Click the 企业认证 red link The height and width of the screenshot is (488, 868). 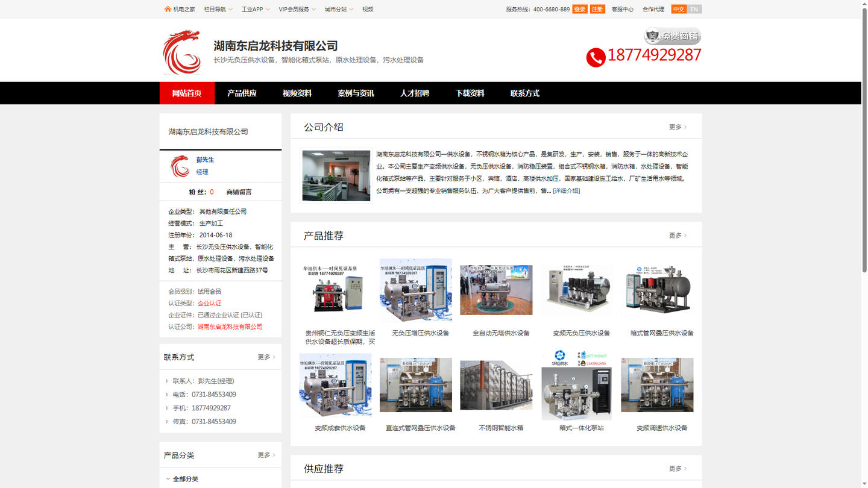pyautogui.click(x=209, y=303)
